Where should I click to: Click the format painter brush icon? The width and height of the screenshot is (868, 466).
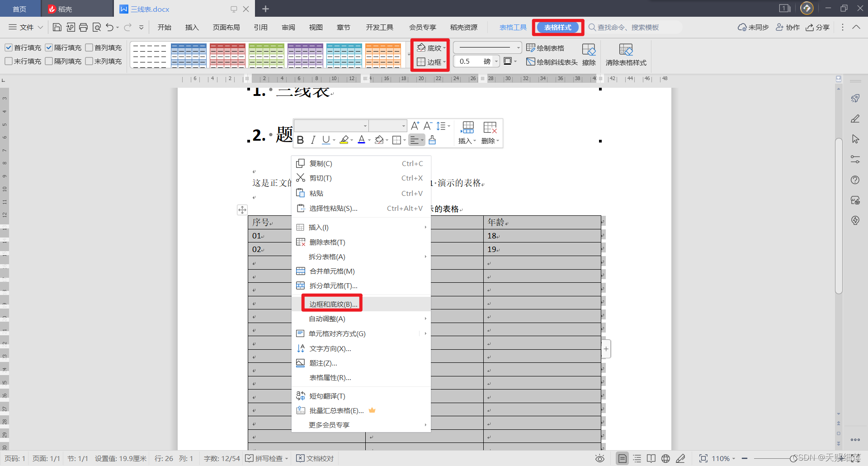pyautogui.click(x=432, y=140)
